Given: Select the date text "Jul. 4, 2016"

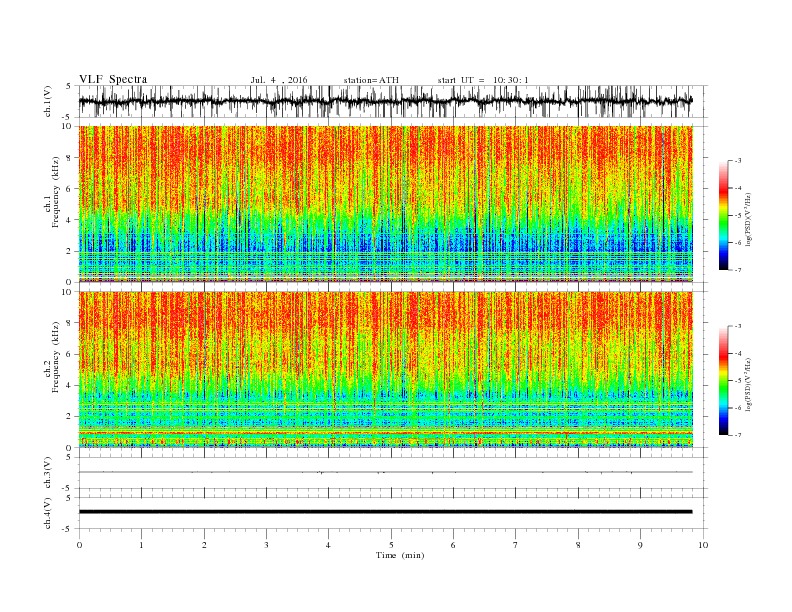Looking at the screenshot, I should pyautogui.click(x=279, y=80).
